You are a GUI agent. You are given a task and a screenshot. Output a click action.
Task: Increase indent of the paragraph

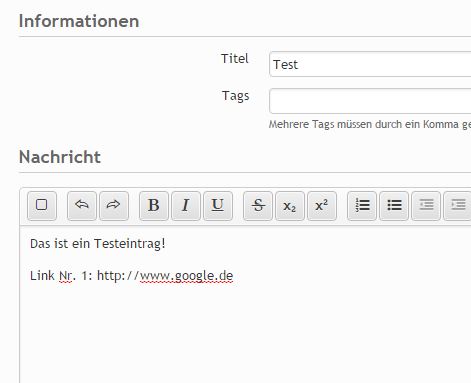pos(457,206)
